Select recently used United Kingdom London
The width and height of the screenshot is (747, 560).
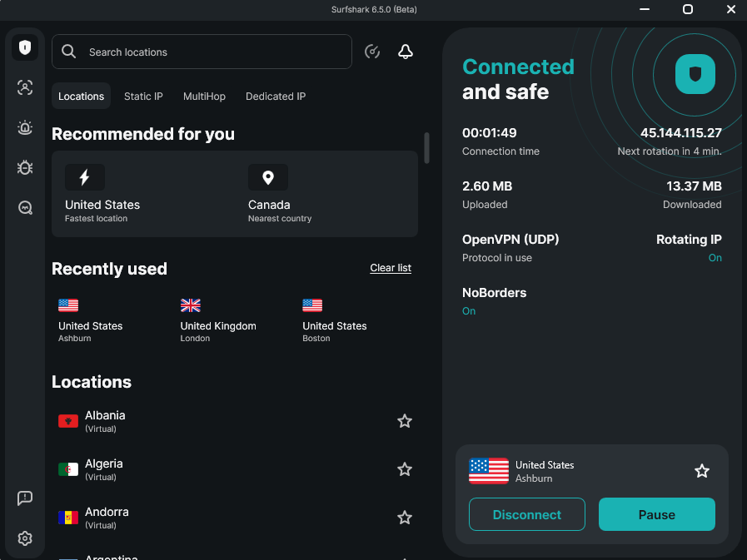[218, 320]
